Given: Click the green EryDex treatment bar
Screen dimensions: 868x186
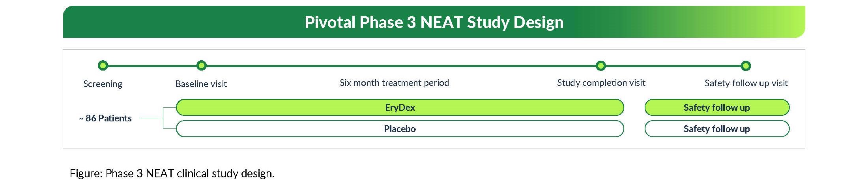Looking at the screenshot, I should pos(400,108).
